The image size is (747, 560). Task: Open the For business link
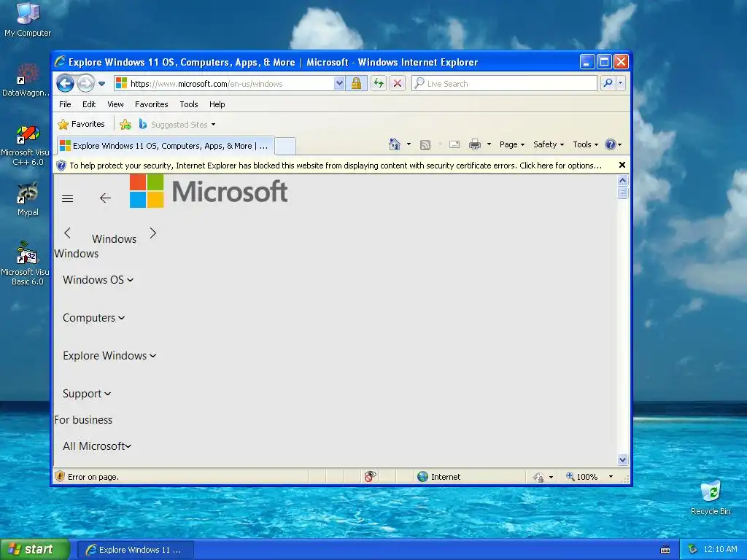coord(83,420)
